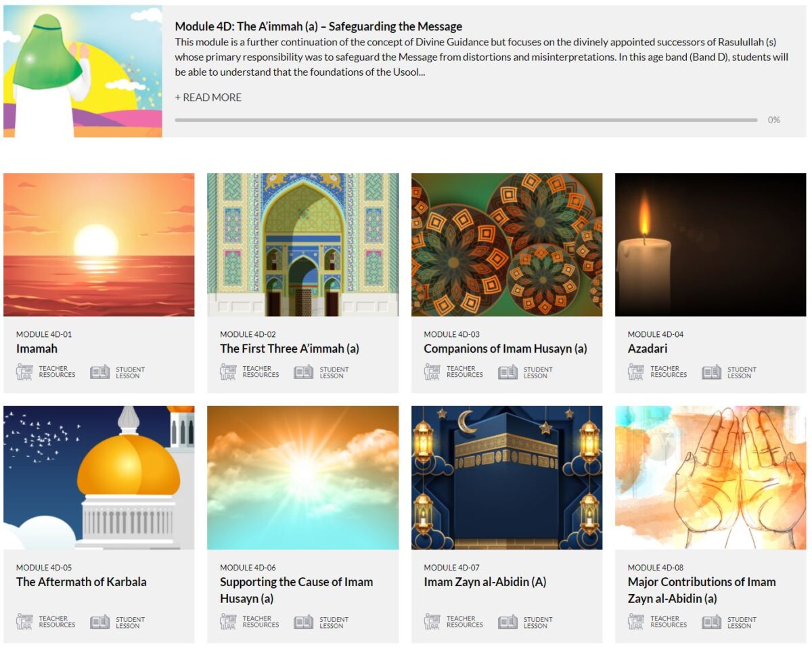
Task: Click the golden dome thumbnail for Module 4D-05
Action: pos(99,478)
